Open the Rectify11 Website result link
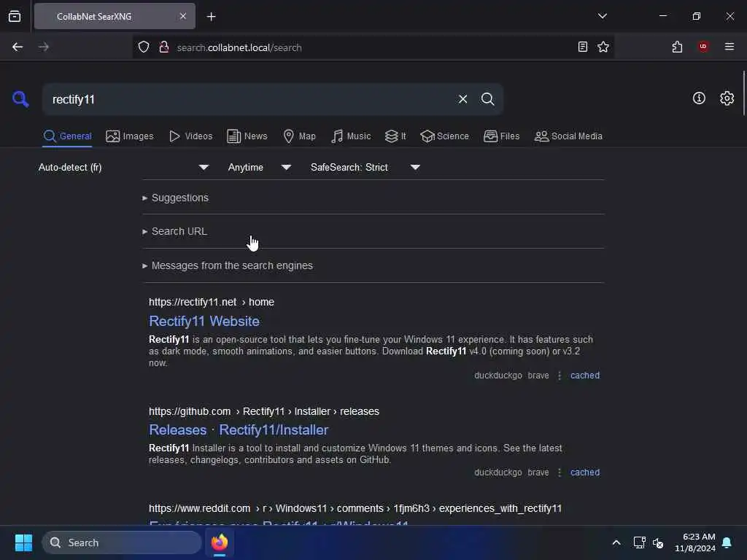The height and width of the screenshot is (560, 747). [x=204, y=321]
